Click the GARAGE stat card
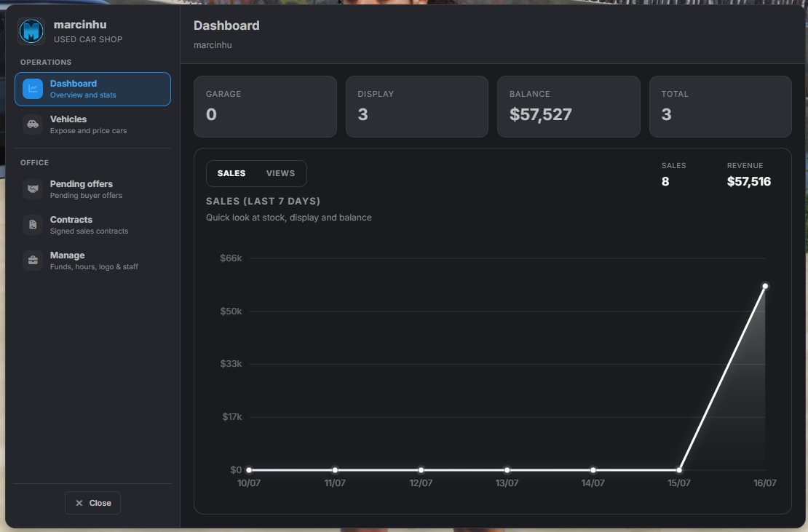The image size is (808, 532). click(265, 106)
